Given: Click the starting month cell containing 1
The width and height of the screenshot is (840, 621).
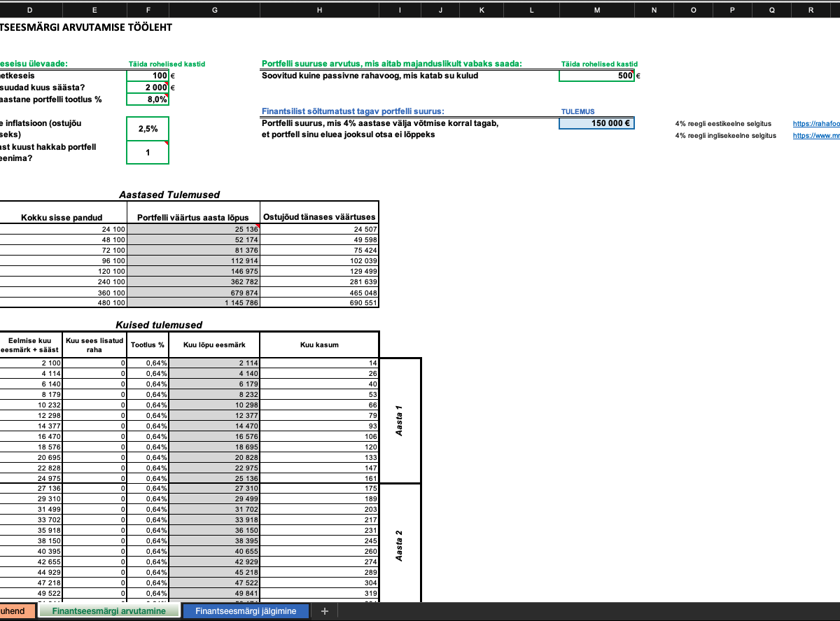Looking at the screenshot, I should coord(148,152).
